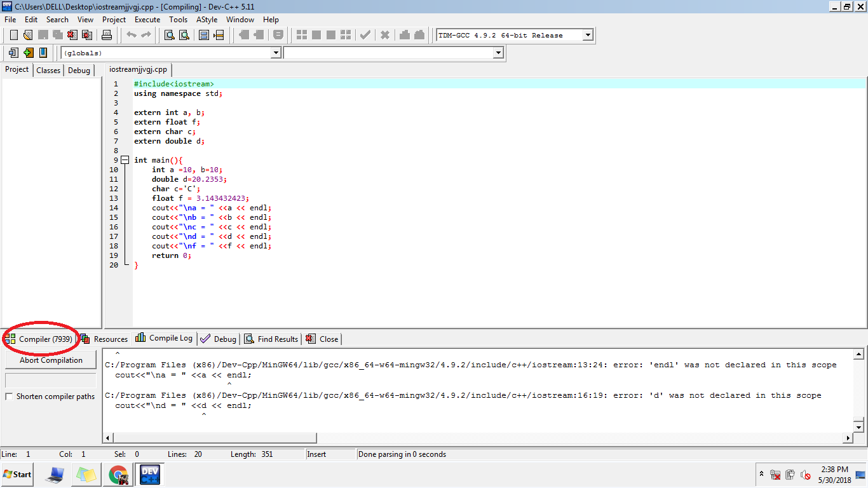Launch Google Chrome from taskbar

pyautogui.click(x=118, y=474)
